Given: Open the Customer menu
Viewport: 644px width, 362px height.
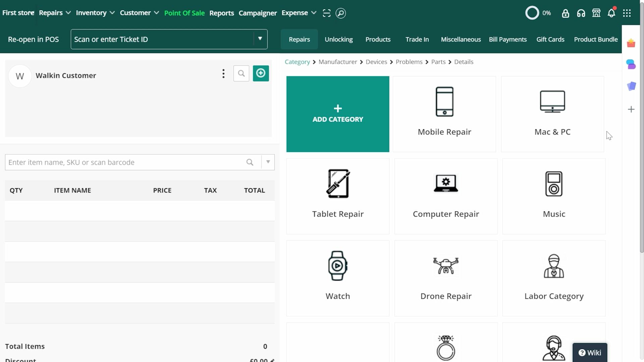Looking at the screenshot, I should 139,12.
